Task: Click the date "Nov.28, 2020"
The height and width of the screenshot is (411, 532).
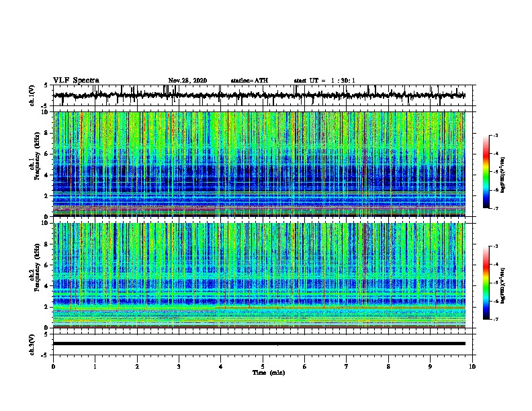Action: 187,81
